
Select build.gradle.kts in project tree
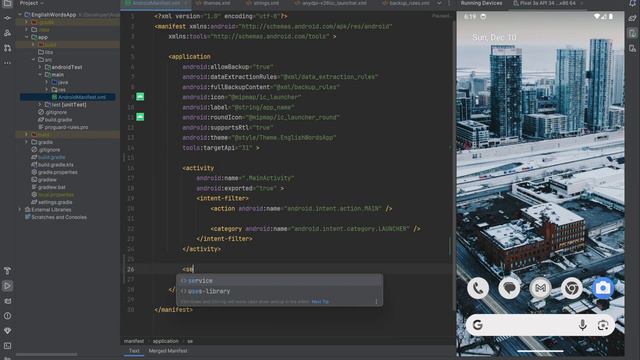click(53, 164)
